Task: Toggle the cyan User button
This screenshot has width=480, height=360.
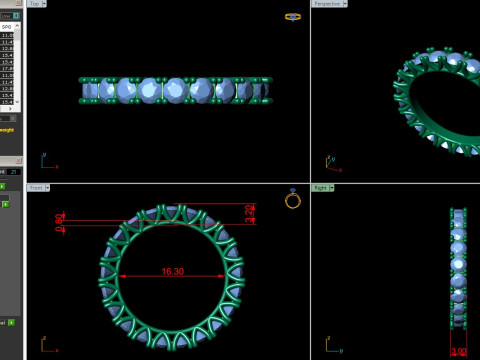Action: click(x=16, y=16)
